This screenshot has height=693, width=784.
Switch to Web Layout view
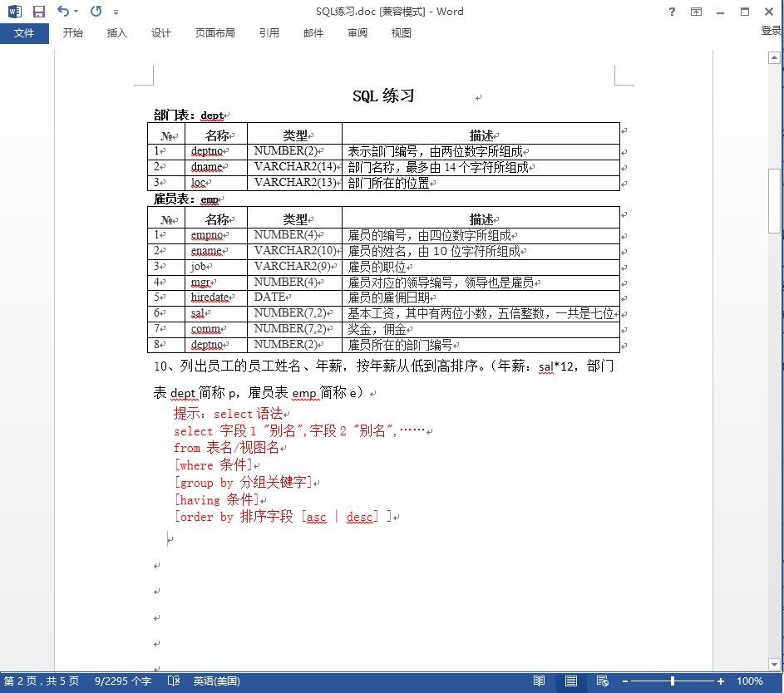tap(603, 681)
